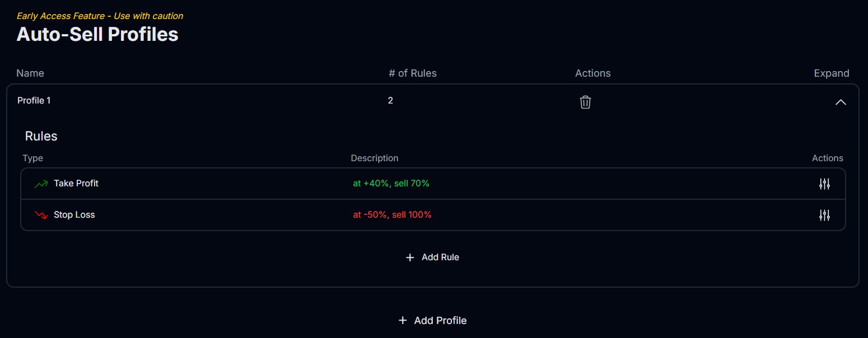
Task: Click the plus icon beside Add Rule
Action: click(410, 257)
